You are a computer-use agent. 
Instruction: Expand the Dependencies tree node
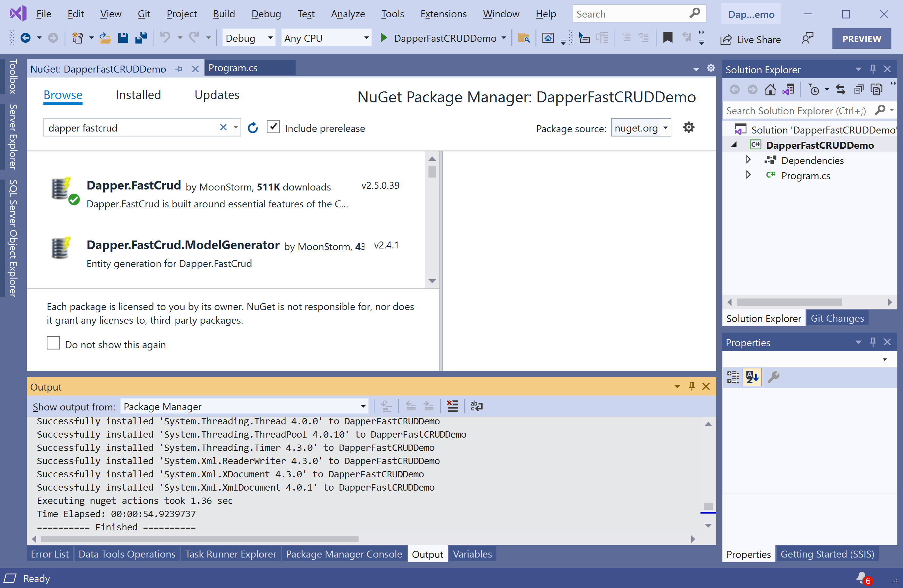[x=748, y=160]
